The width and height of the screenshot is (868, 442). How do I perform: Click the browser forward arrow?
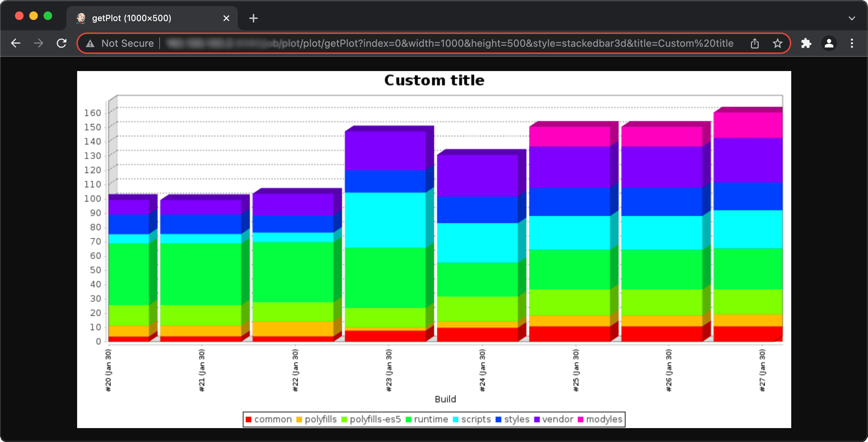pos(39,43)
